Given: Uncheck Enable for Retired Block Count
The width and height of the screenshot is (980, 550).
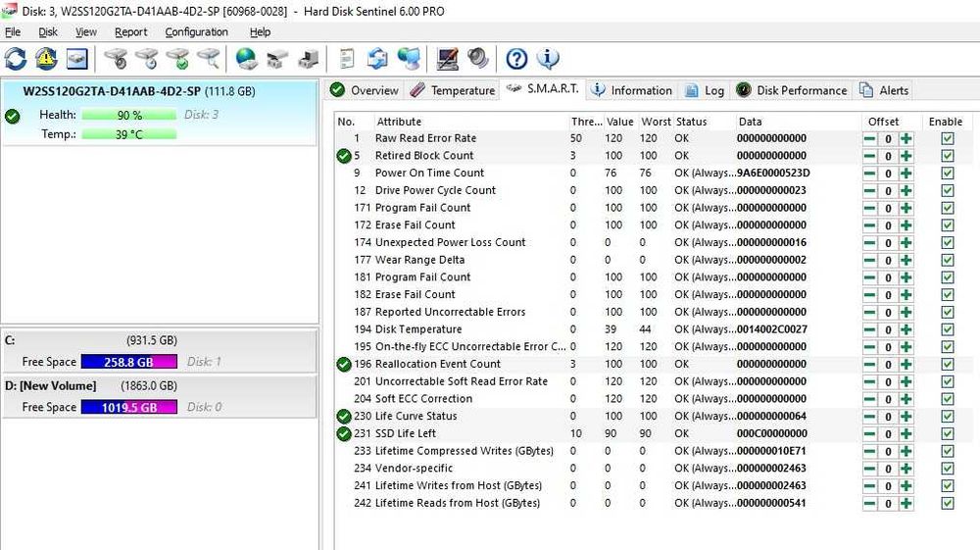Looking at the screenshot, I should tap(948, 156).
